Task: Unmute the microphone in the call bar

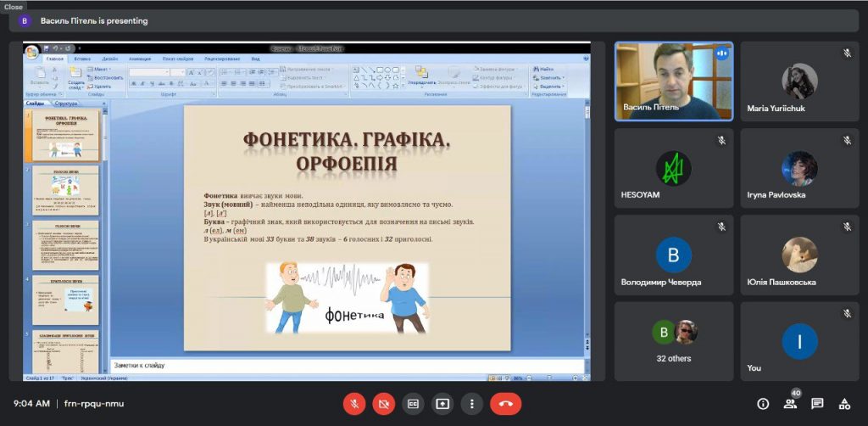Action: (353, 404)
